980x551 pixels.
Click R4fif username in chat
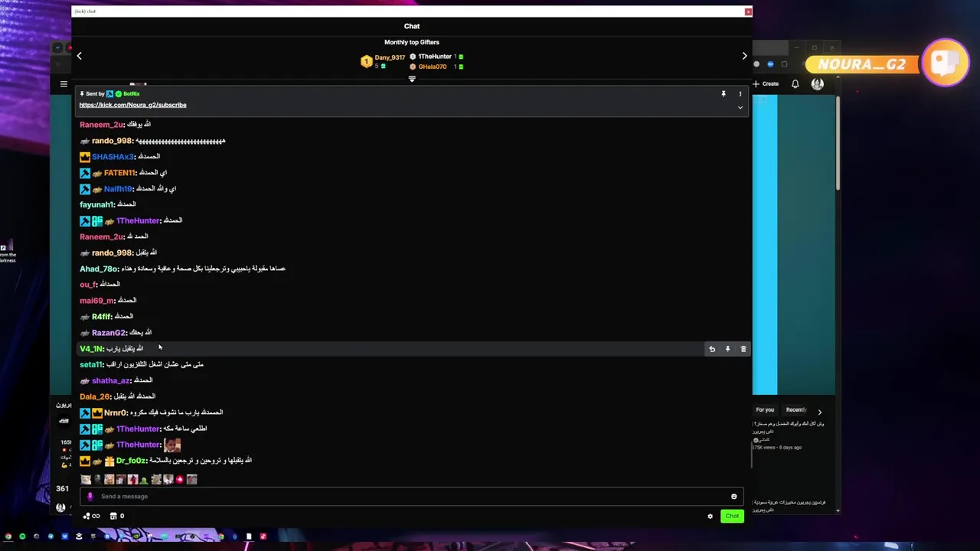point(102,317)
